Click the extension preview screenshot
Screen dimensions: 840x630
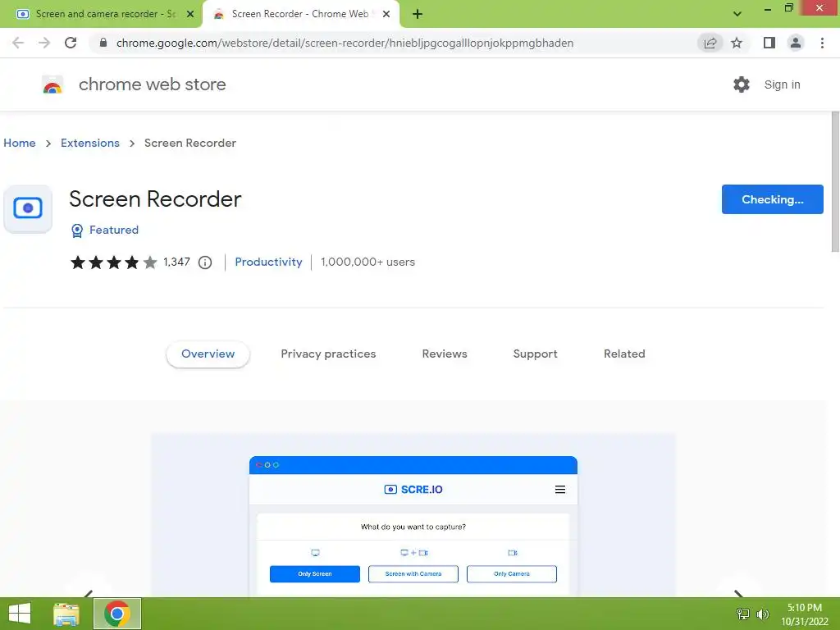(413, 515)
